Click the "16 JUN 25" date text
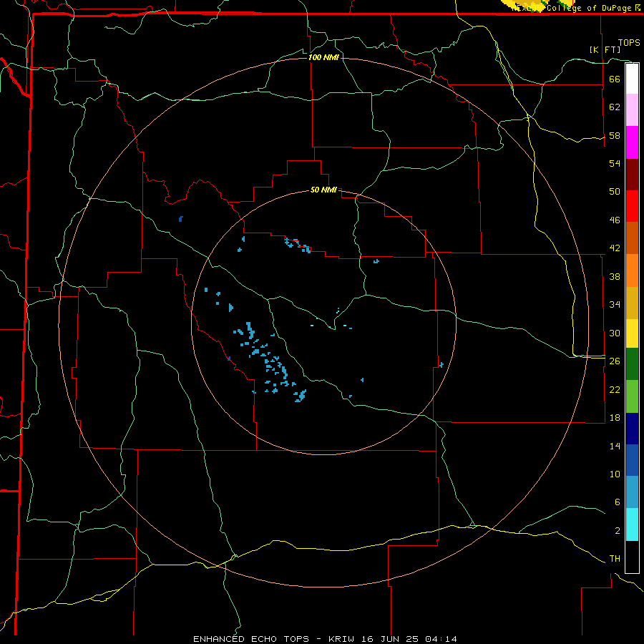The image size is (644, 644). point(391,639)
